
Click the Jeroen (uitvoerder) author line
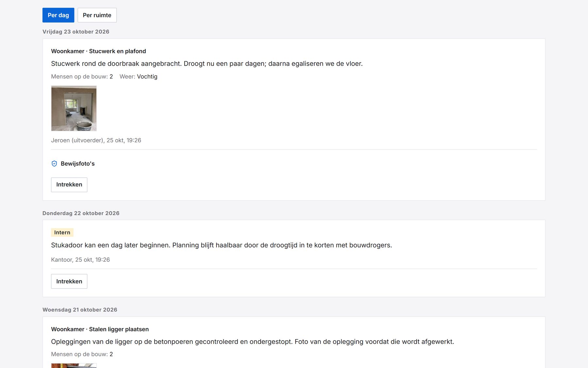click(96, 140)
